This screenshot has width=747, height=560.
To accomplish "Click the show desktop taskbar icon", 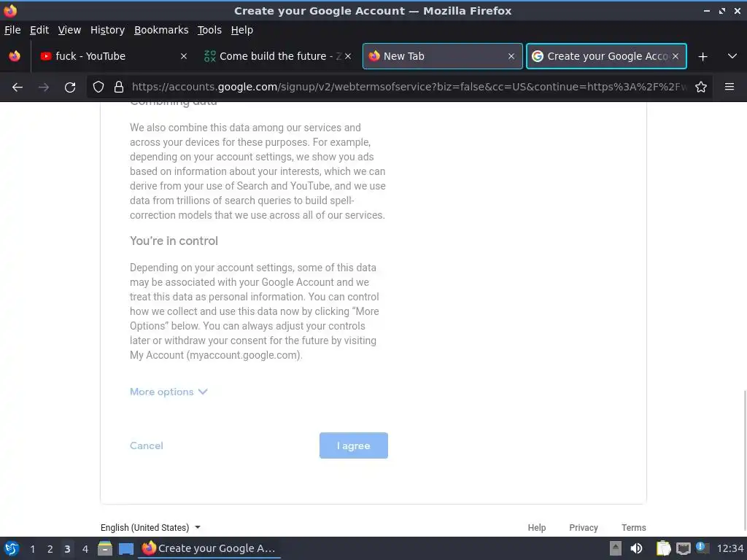I will [x=125, y=549].
